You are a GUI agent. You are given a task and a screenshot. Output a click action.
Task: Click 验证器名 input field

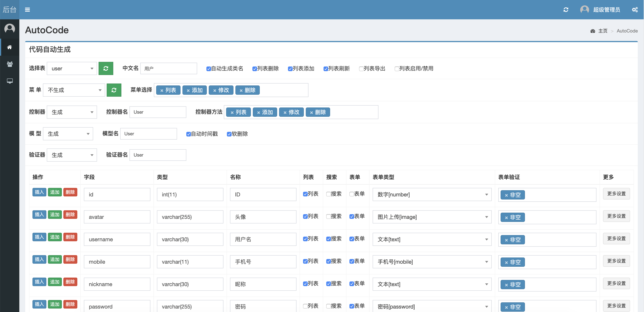pos(158,155)
